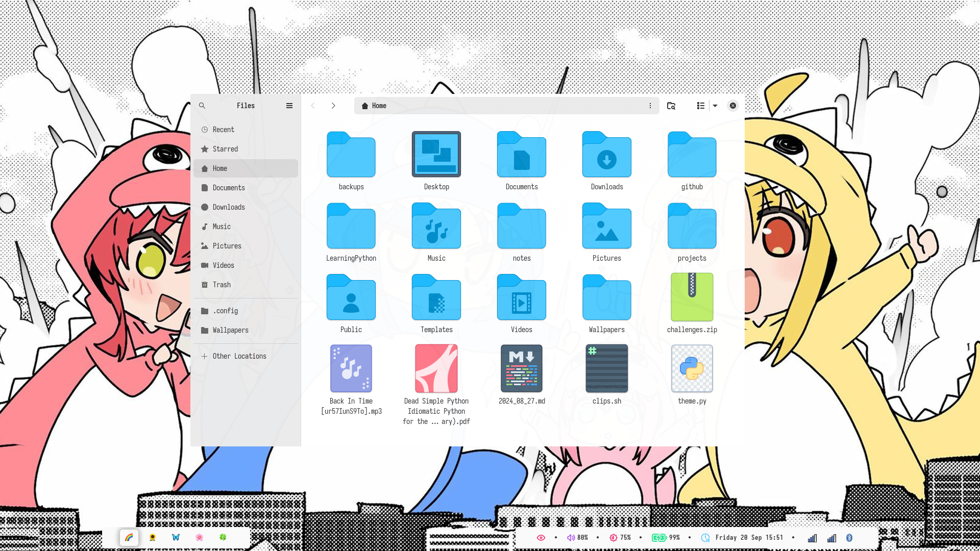Click the .config bookmark in sidebar
Image resolution: width=980 pixels, height=551 pixels.
pos(225,311)
